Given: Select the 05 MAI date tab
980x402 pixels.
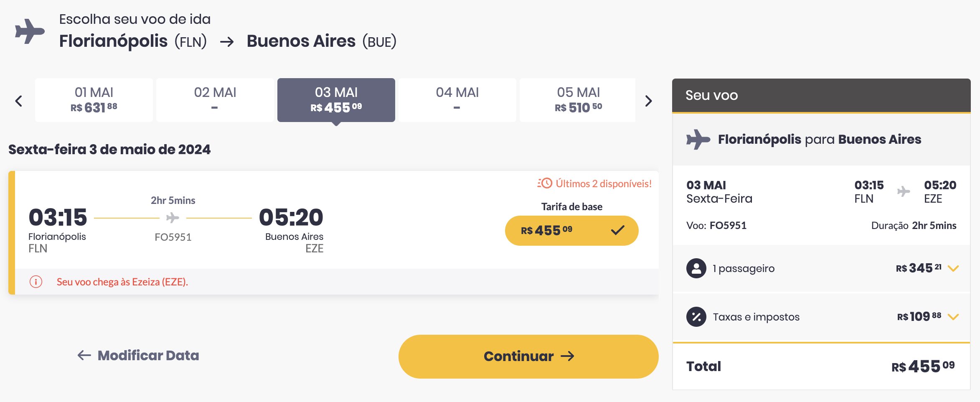Looking at the screenshot, I should tap(578, 100).
